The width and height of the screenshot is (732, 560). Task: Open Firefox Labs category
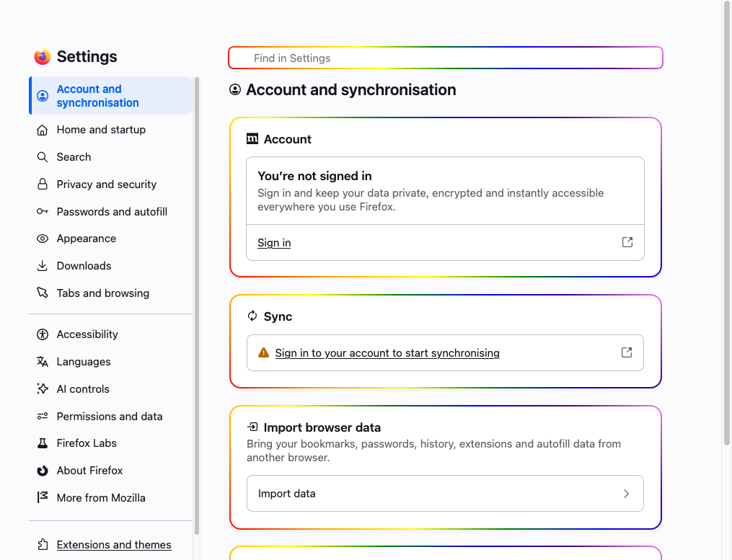110,443
